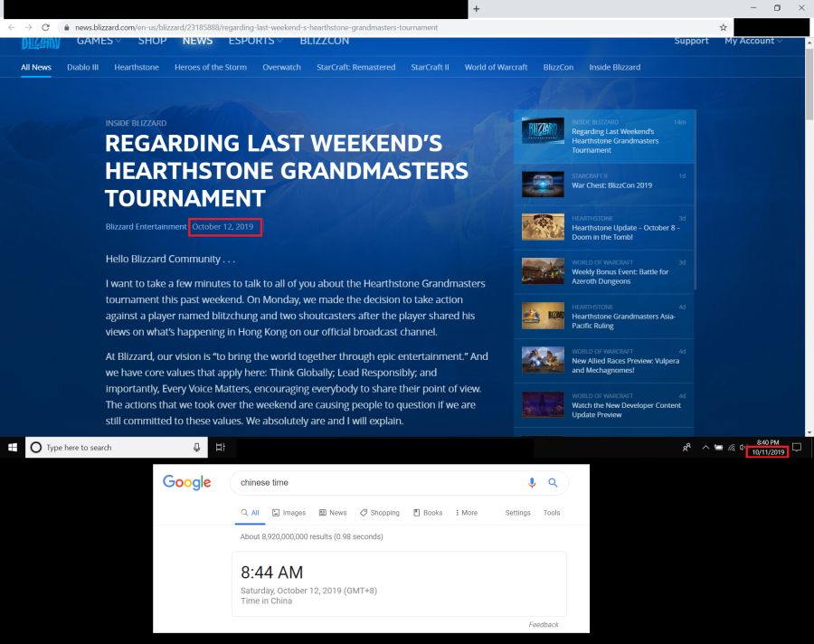Expand the My Account dropdown
814x644 pixels.
click(x=753, y=41)
